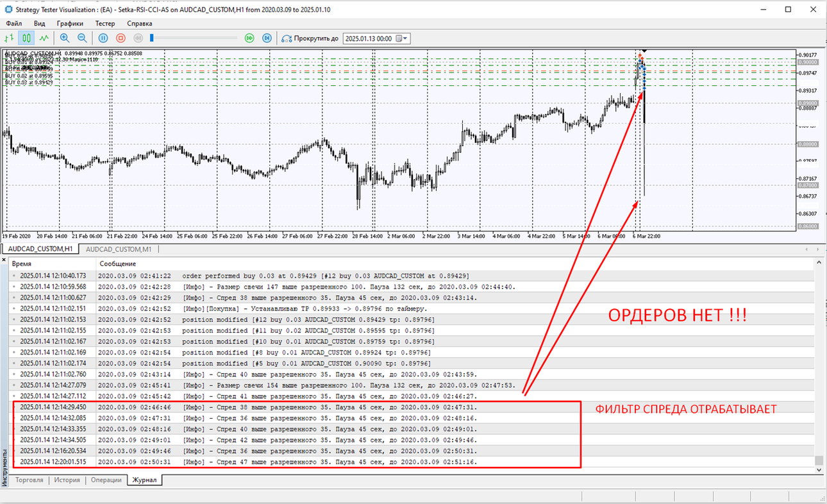
Task: Edit the 2025.01.13 00:00 date field
Action: tap(369, 38)
